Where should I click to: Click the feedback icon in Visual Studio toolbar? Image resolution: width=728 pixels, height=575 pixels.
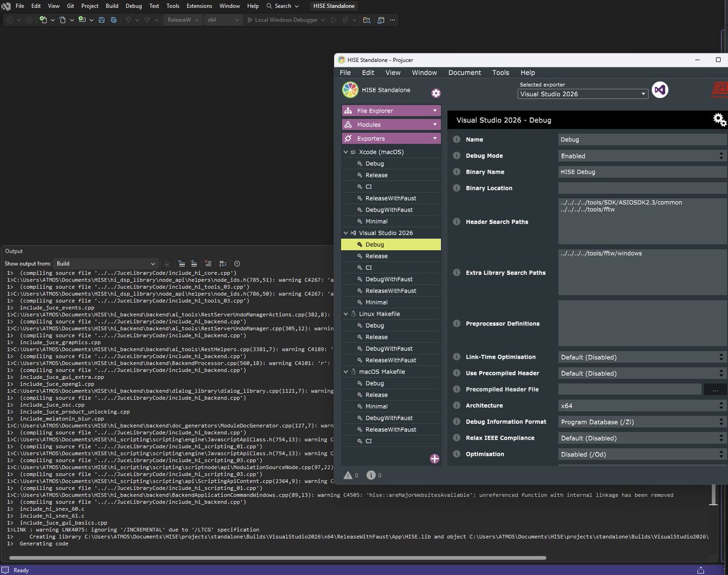click(x=382, y=20)
